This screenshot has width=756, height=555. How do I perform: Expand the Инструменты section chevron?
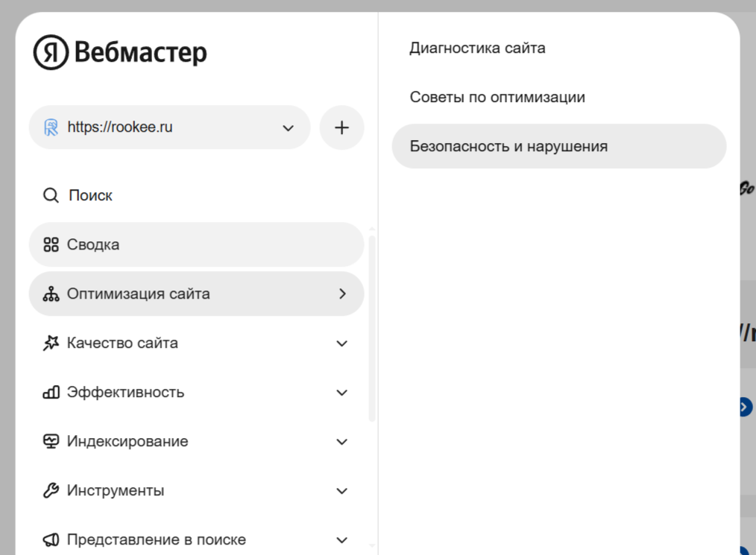[x=342, y=491]
